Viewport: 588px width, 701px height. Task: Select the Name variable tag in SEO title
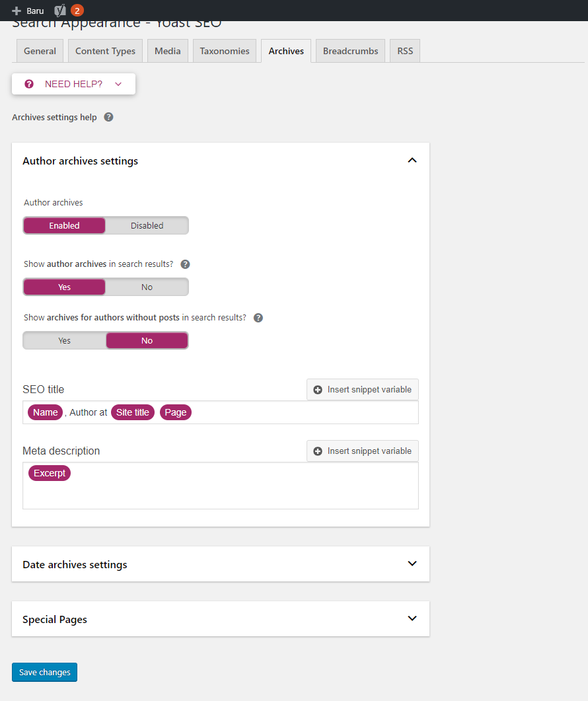45,412
